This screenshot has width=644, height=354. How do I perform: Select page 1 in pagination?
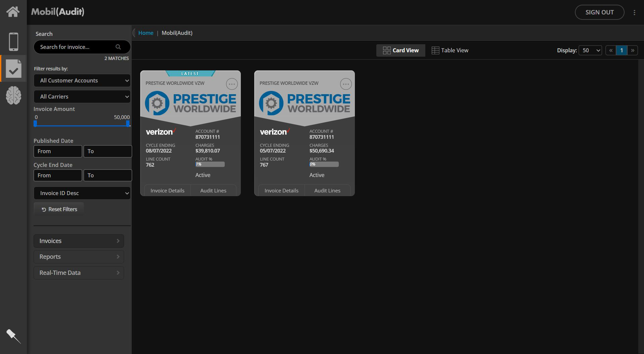[x=622, y=50]
